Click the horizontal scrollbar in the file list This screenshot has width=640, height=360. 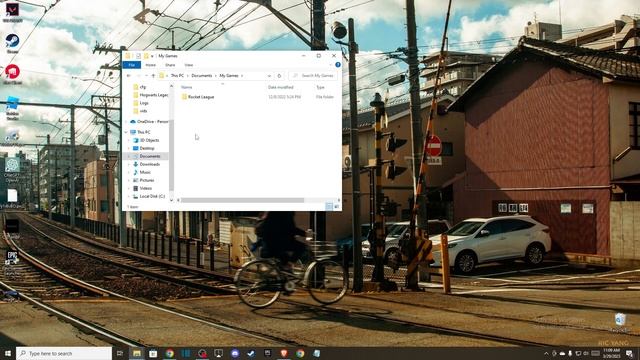click(x=242, y=200)
